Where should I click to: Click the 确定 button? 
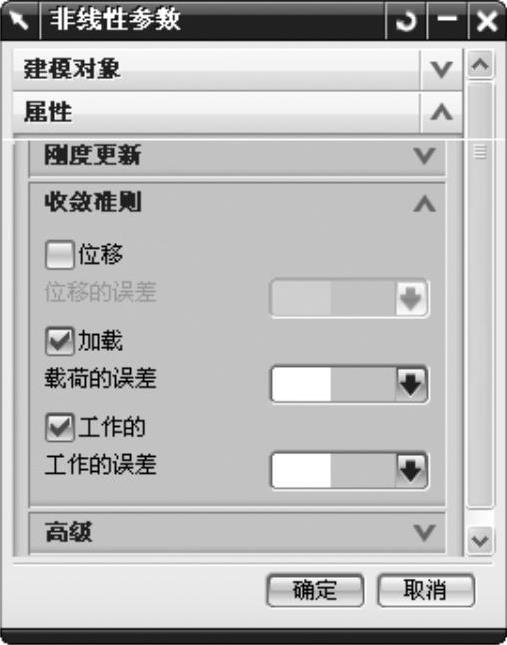click(x=315, y=590)
